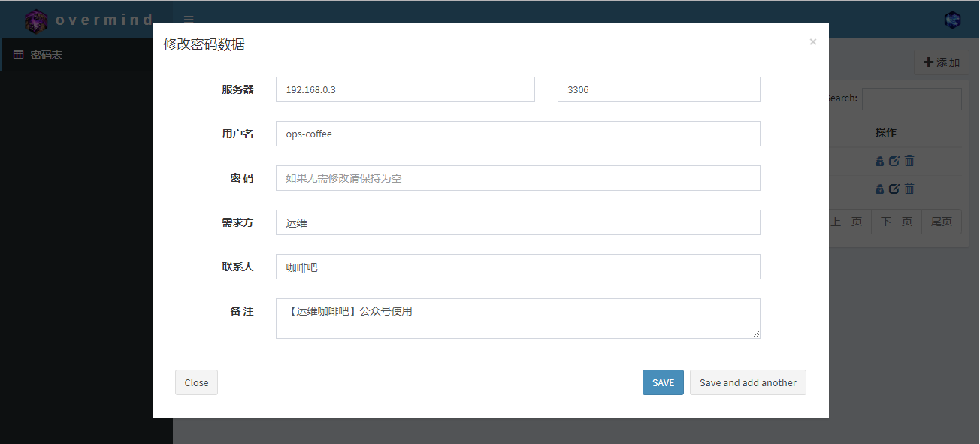Click the trash delete icon in the second row

909,189
